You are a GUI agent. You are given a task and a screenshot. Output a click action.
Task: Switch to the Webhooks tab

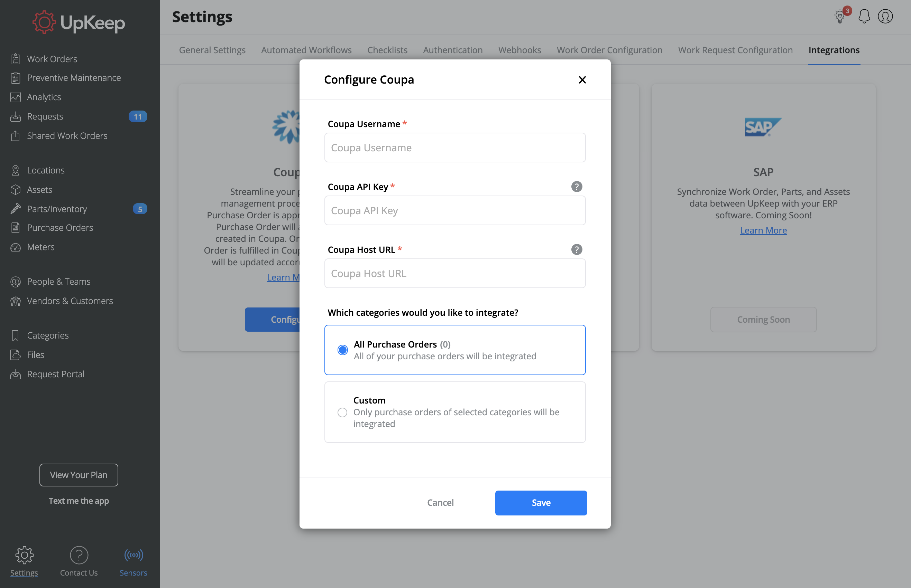[x=519, y=50]
